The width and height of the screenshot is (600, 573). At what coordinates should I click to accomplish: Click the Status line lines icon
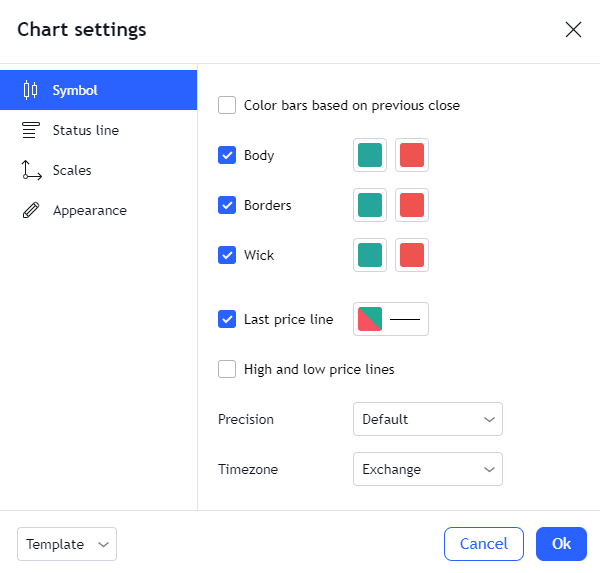[x=31, y=130]
